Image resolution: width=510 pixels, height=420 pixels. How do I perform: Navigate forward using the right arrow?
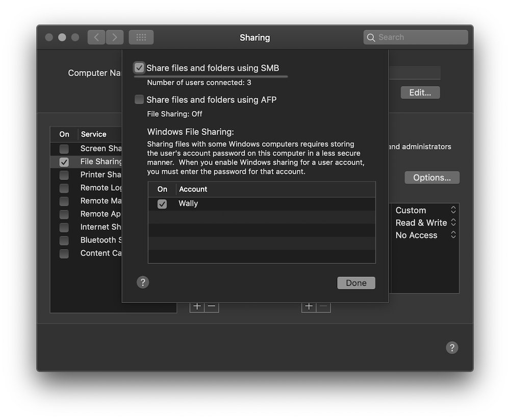tap(114, 37)
